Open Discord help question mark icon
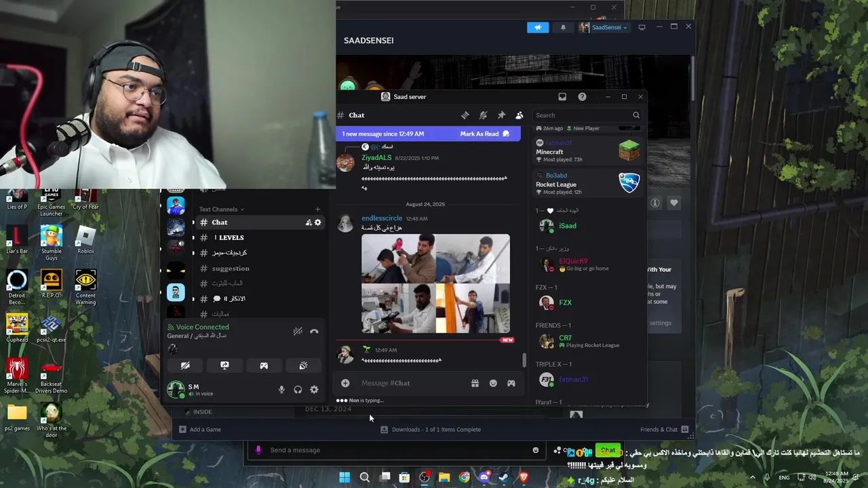The image size is (868, 488). point(582,97)
